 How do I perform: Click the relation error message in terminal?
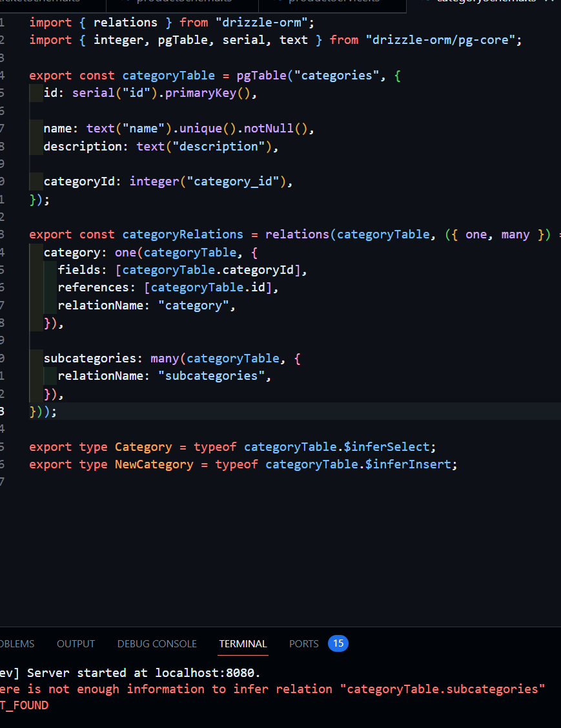[271, 689]
